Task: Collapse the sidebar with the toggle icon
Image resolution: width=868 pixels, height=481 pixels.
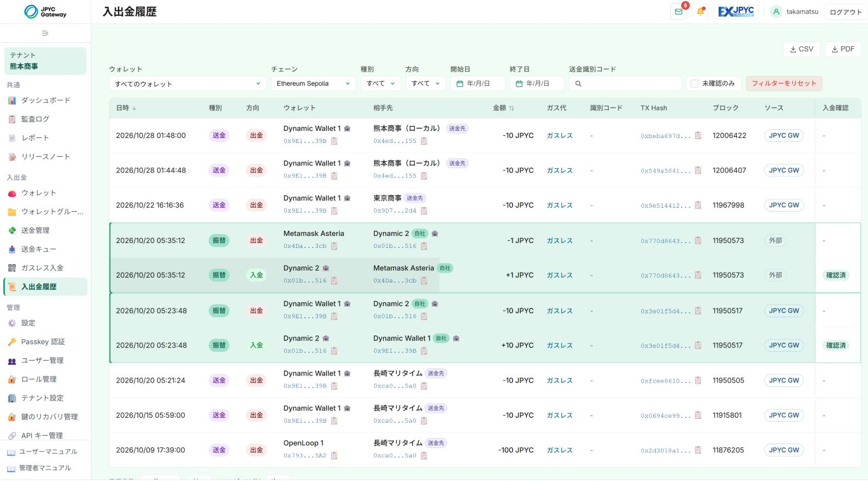Action: point(45,34)
